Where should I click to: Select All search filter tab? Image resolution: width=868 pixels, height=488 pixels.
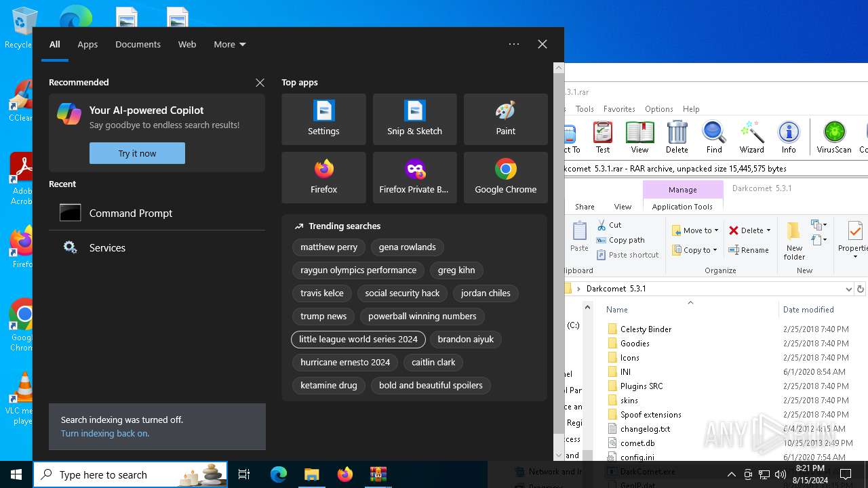[x=55, y=44]
